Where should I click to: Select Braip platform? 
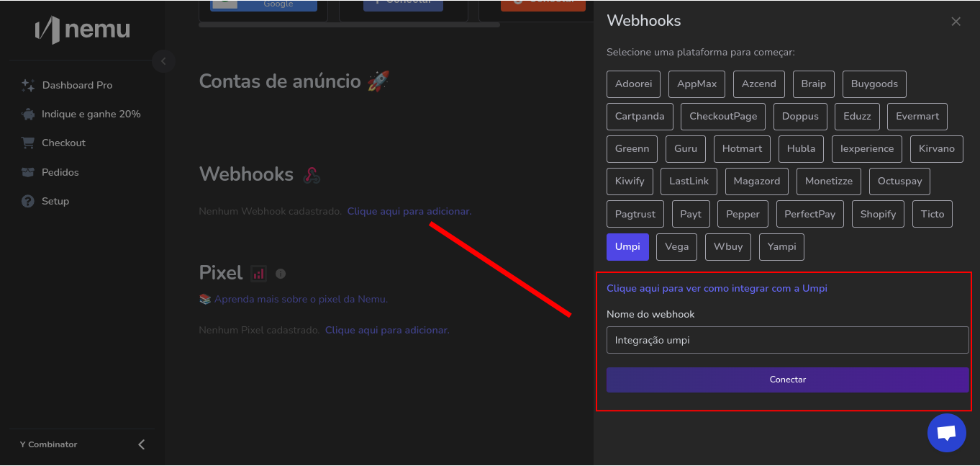pos(814,84)
